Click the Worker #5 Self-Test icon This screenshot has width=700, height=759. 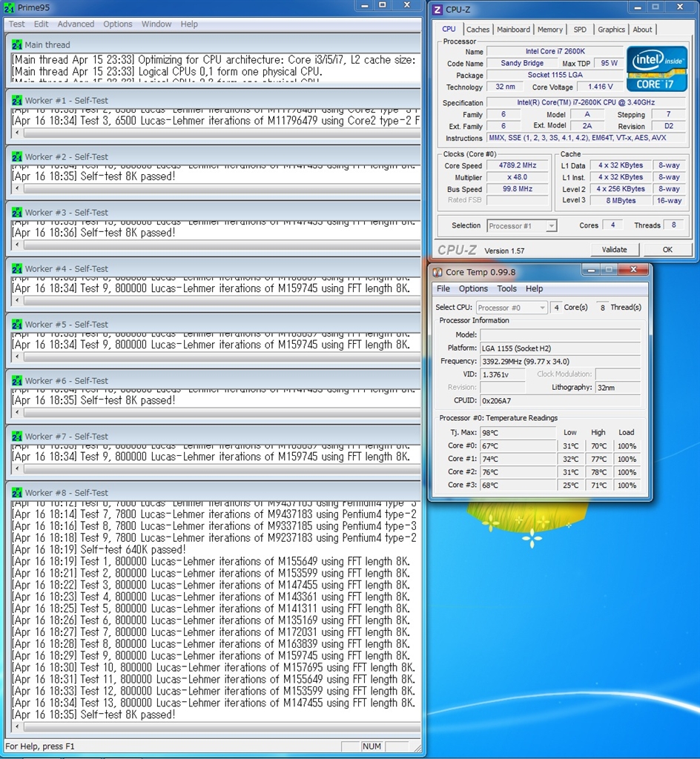[17, 325]
